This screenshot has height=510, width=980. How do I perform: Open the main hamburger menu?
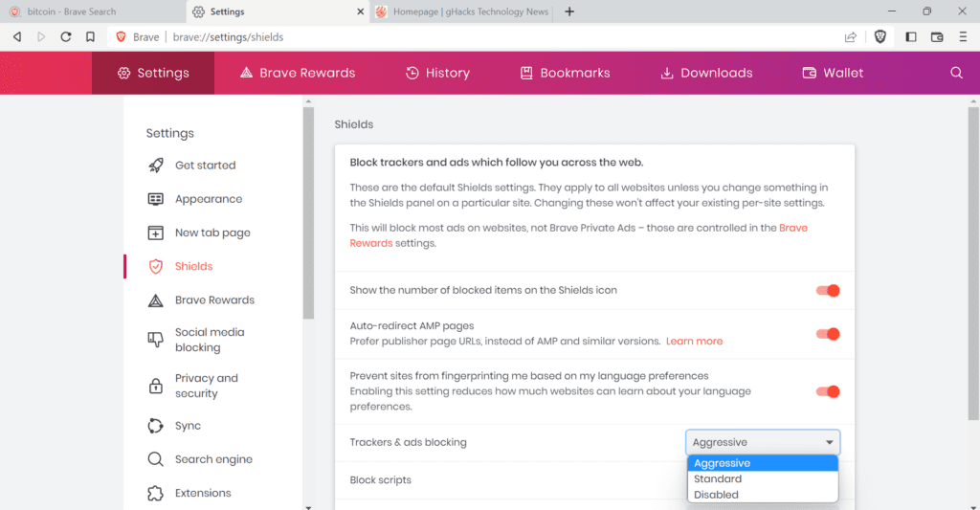point(963,37)
